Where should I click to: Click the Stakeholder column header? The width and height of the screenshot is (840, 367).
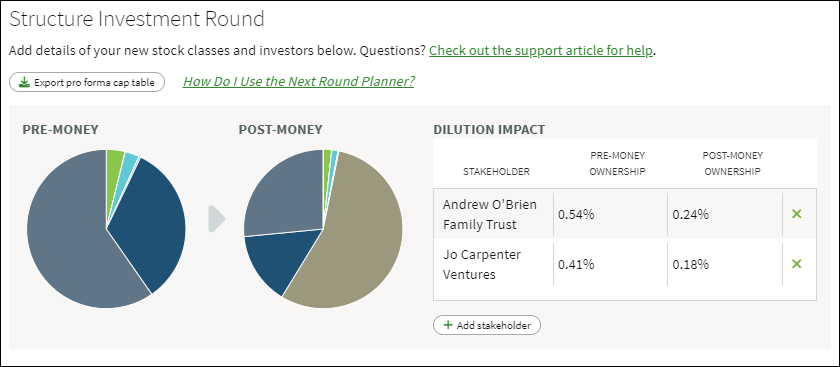pos(496,171)
